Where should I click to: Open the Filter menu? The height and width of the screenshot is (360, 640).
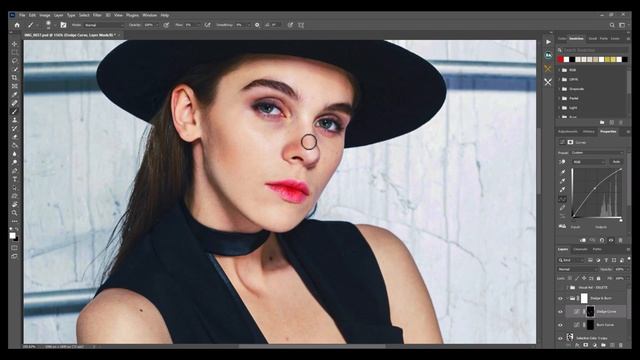(x=97, y=15)
